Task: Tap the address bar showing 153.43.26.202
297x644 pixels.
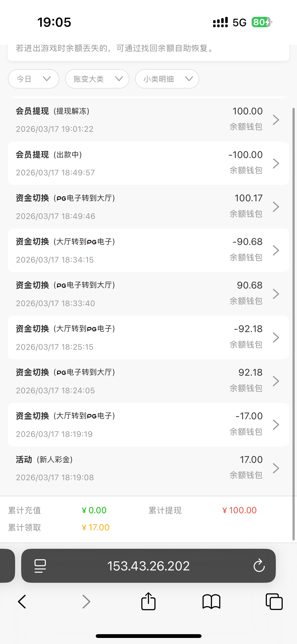Action: [x=148, y=566]
